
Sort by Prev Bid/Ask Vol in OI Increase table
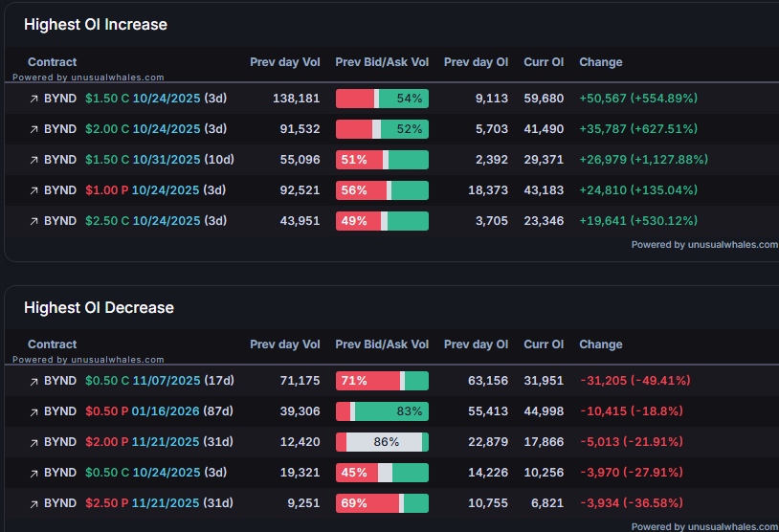pyautogui.click(x=382, y=62)
